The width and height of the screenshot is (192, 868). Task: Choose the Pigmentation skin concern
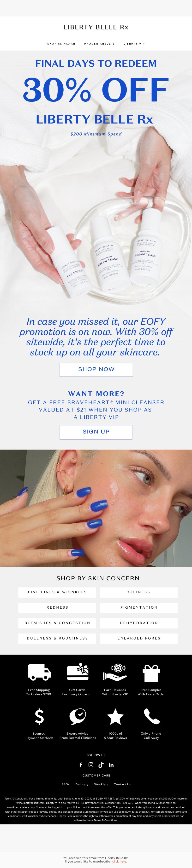point(139,608)
